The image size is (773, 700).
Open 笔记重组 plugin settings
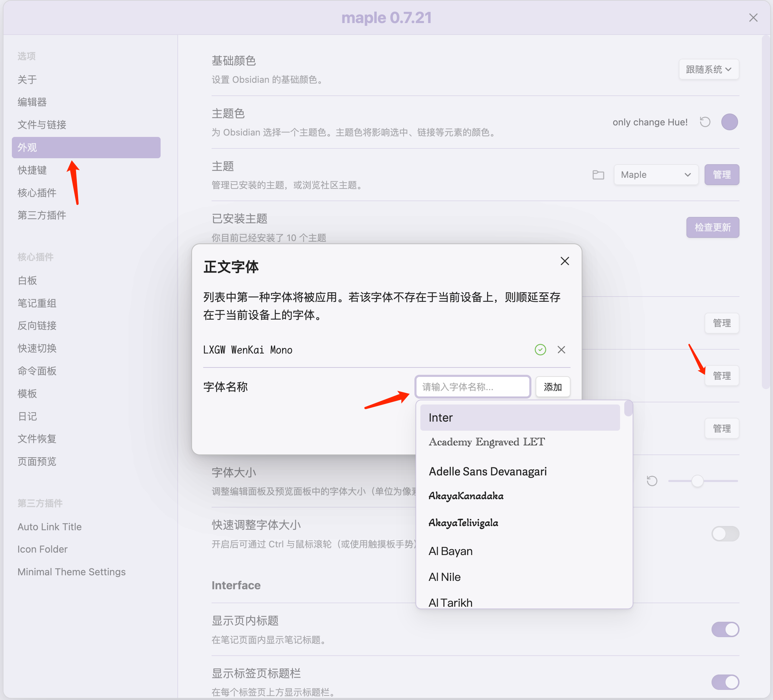click(86, 303)
